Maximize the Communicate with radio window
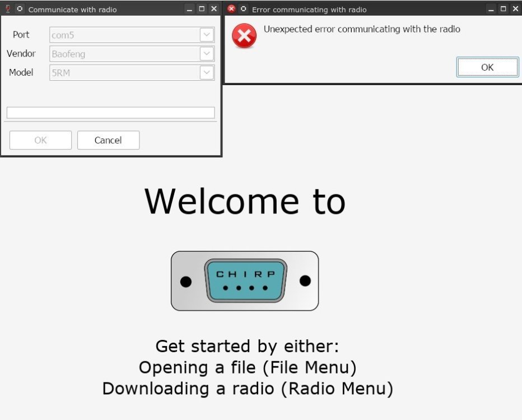The width and height of the screenshot is (522, 420). 202,9
